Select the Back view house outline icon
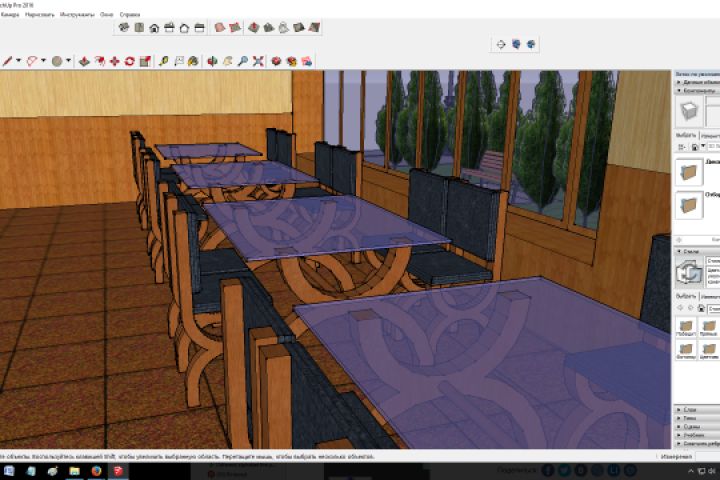Viewport: 720px width, 480px height. click(x=184, y=28)
